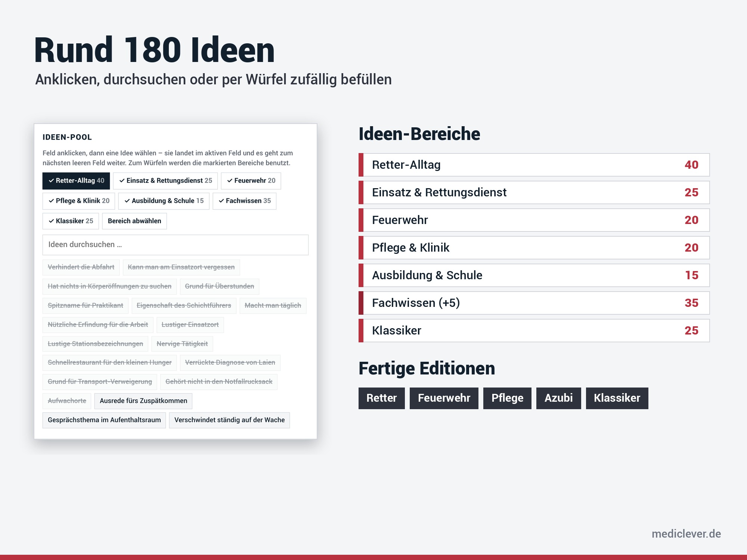Image resolution: width=747 pixels, height=560 pixels.
Task: Select the Fachwissen (+5) row
Action: click(534, 303)
